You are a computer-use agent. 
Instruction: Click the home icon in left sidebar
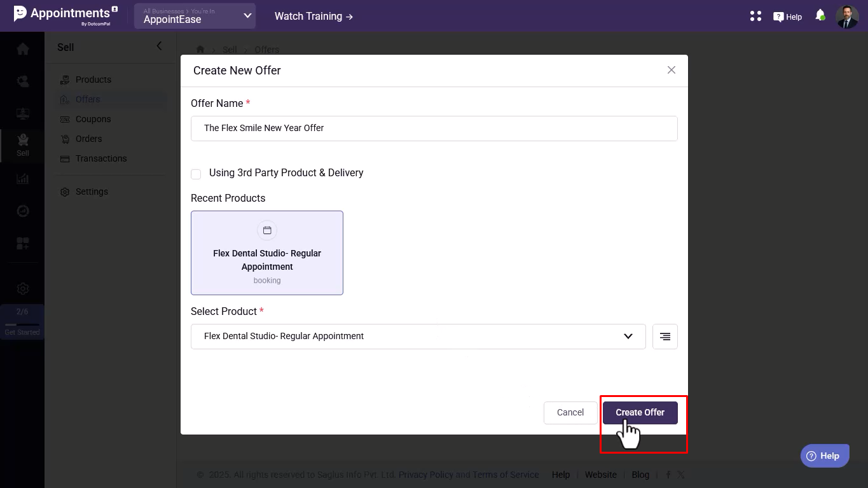(x=23, y=49)
